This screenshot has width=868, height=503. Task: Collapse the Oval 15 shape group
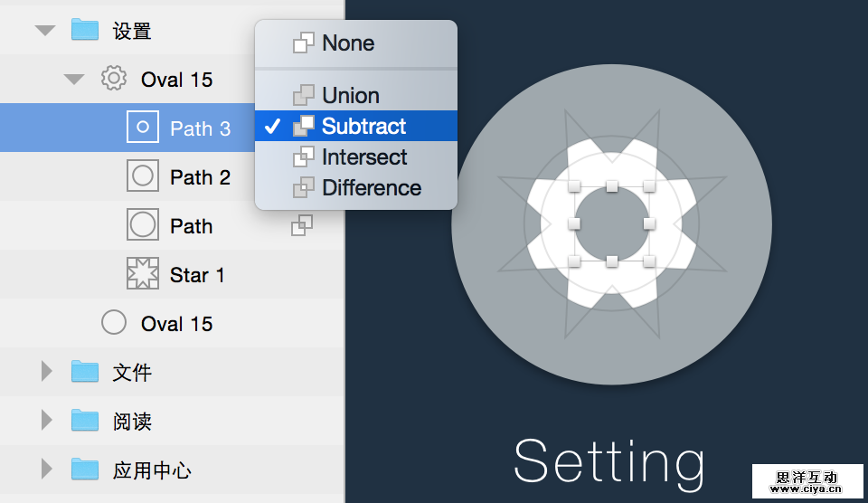point(74,80)
